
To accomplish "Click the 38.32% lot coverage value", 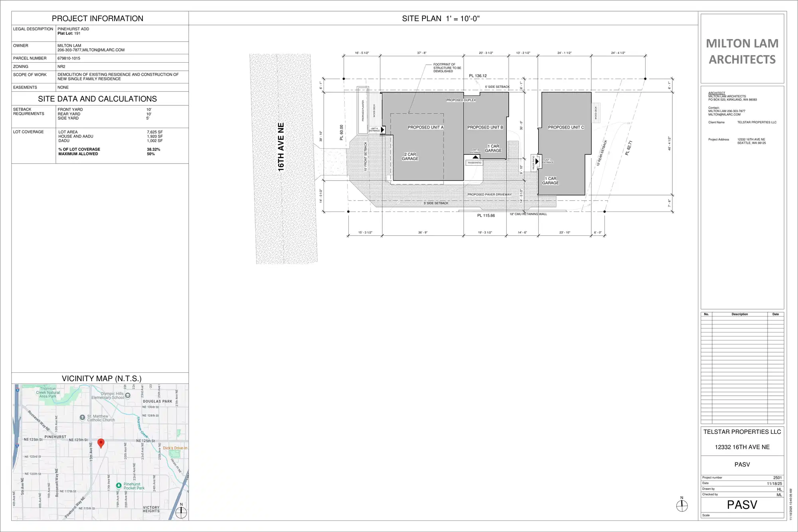I will (154, 149).
